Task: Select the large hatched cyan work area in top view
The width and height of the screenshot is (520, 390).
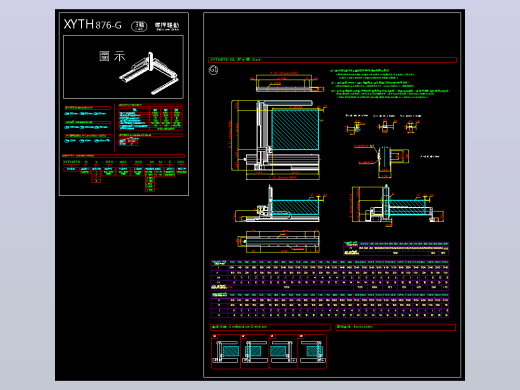Action: [295, 129]
